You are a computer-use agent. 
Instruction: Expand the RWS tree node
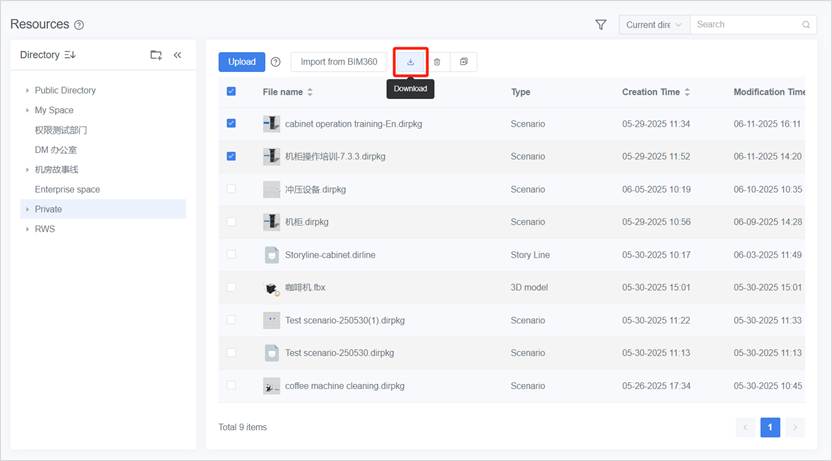click(x=27, y=229)
